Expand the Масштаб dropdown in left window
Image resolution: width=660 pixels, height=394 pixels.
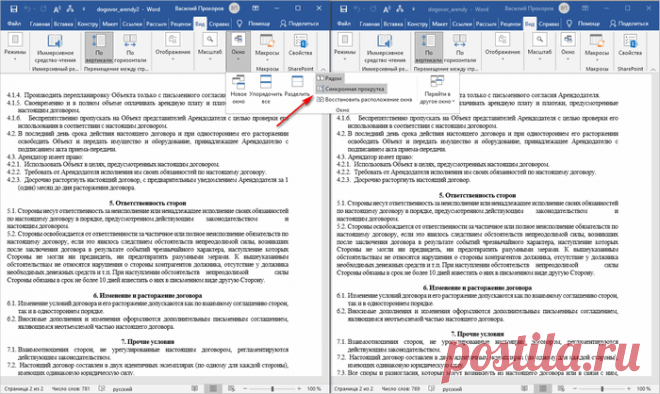pyautogui.click(x=210, y=48)
